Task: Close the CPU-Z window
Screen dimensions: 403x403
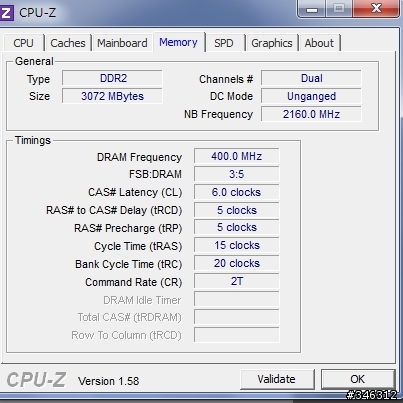Action: coord(376,8)
